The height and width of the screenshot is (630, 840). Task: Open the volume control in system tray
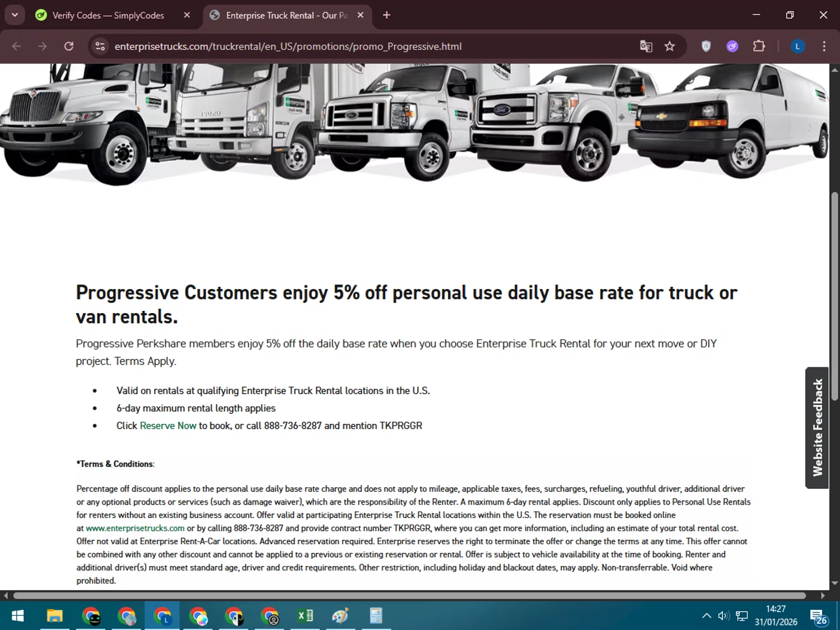click(x=724, y=616)
